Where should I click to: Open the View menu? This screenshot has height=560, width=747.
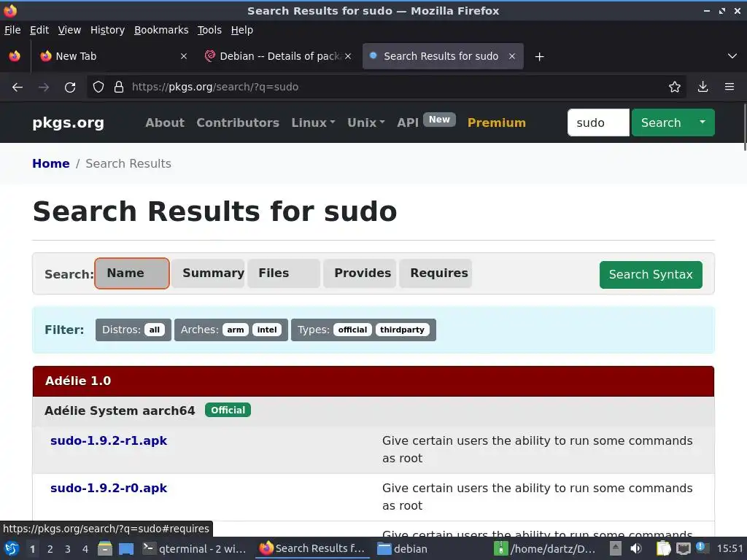(x=69, y=30)
